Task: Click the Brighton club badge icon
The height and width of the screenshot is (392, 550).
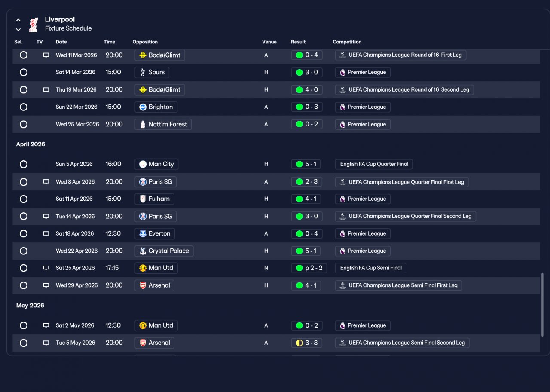Action: (143, 107)
